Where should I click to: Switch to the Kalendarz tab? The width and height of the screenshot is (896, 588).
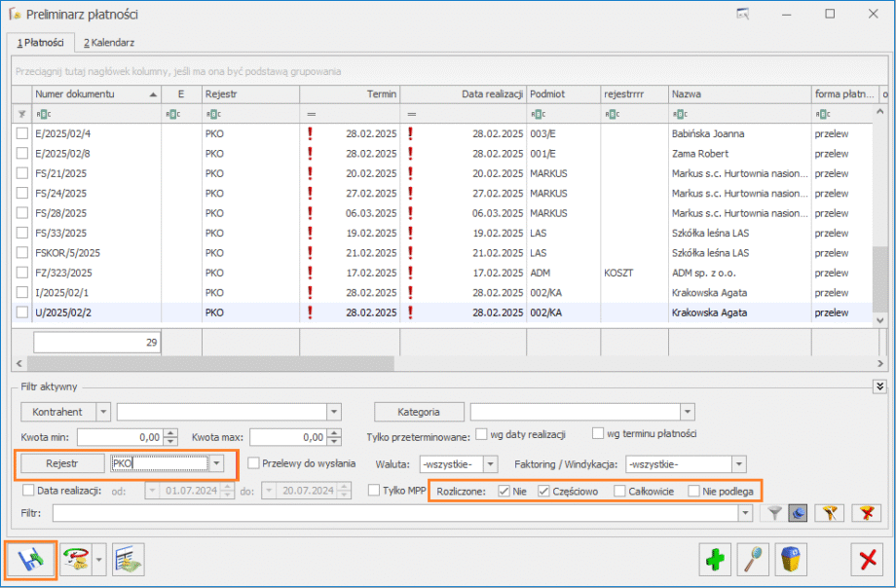click(109, 43)
